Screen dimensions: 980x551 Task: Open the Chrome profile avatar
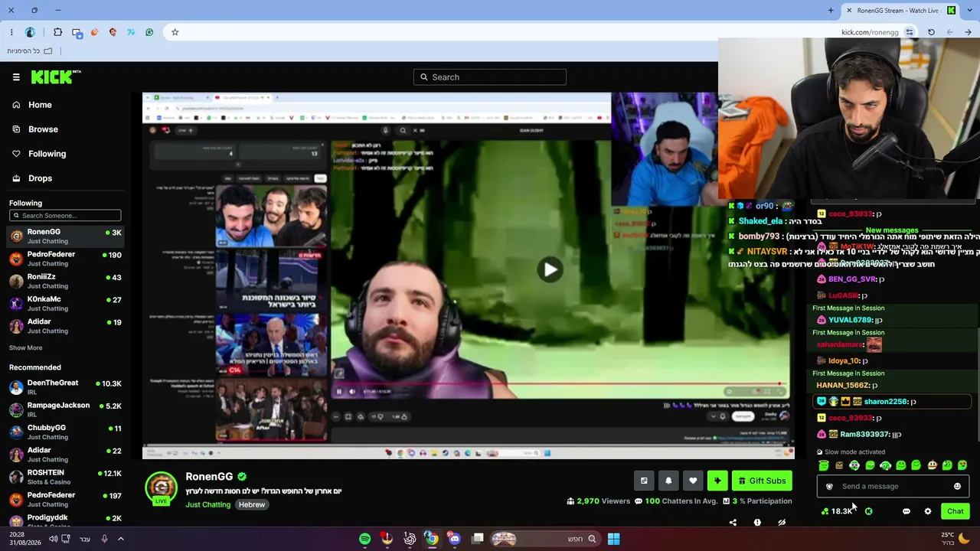(30, 32)
